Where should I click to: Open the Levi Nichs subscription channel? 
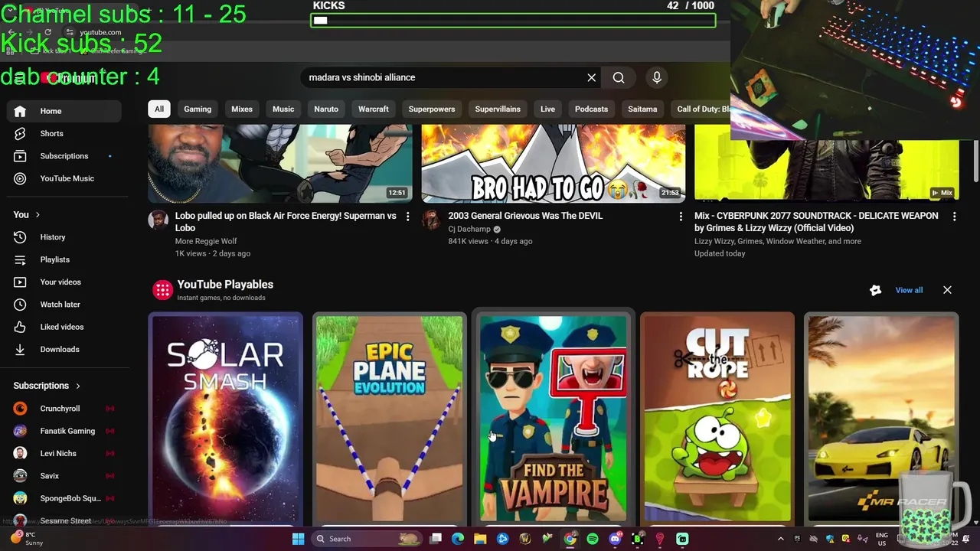tap(64, 453)
